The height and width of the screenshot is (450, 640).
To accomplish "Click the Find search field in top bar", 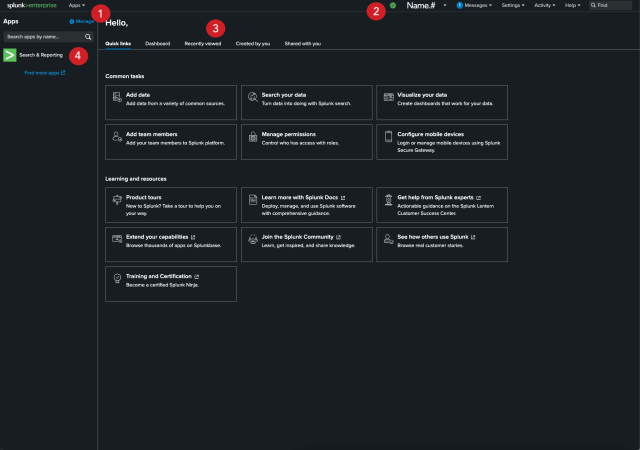I will (611, 5).
